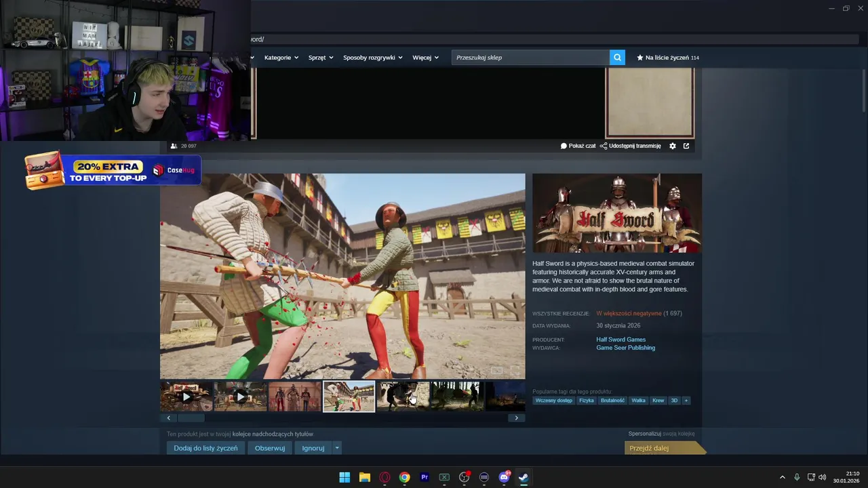Select the Walka tag
The height and width of the screenshot is (488, 868).
tap(639, 401)
